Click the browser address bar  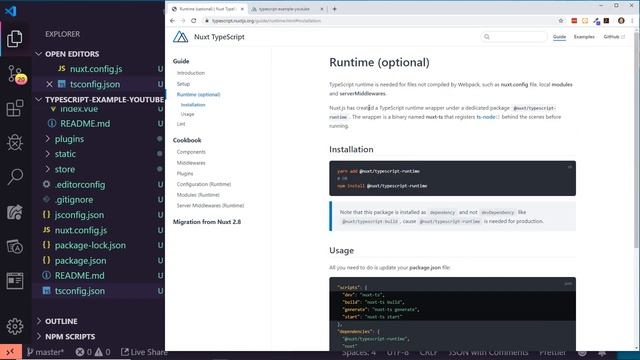tap(380, 20)
